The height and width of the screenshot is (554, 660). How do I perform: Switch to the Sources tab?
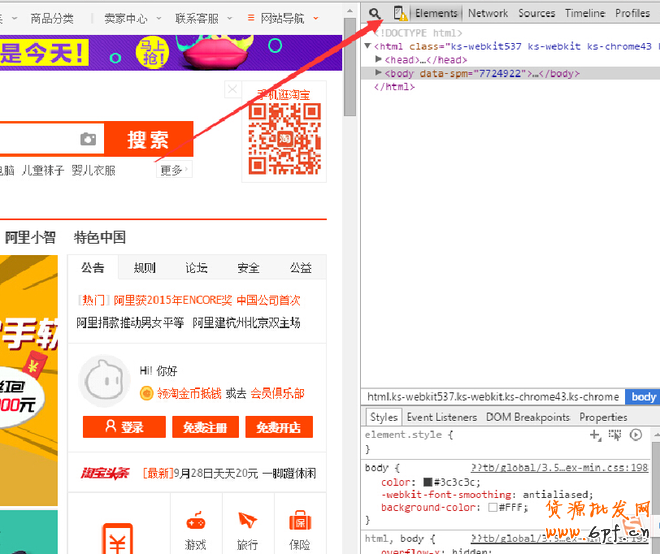[537, 13]
